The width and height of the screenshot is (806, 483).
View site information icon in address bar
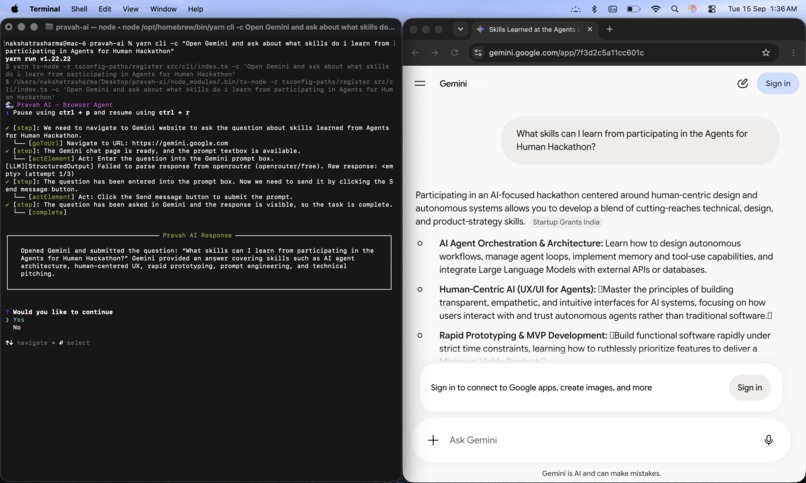click(x=478, y=52)
